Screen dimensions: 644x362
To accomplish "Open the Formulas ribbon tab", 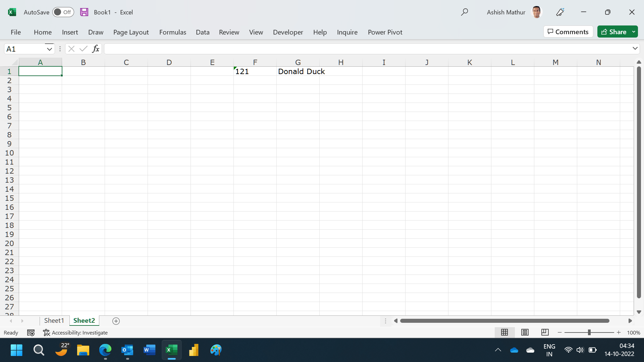I will pos(172,32).
